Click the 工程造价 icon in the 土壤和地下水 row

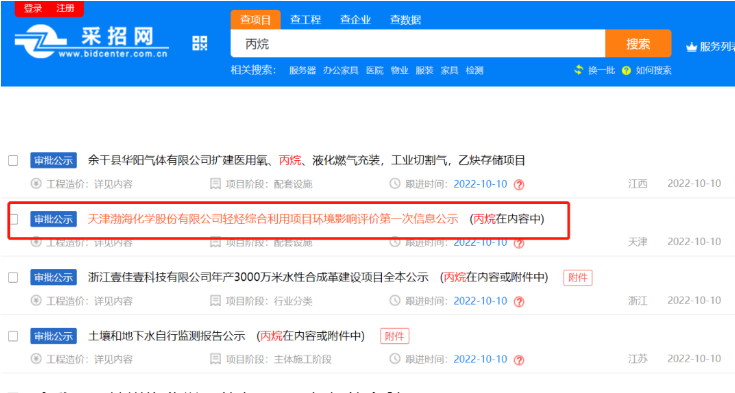36,359
